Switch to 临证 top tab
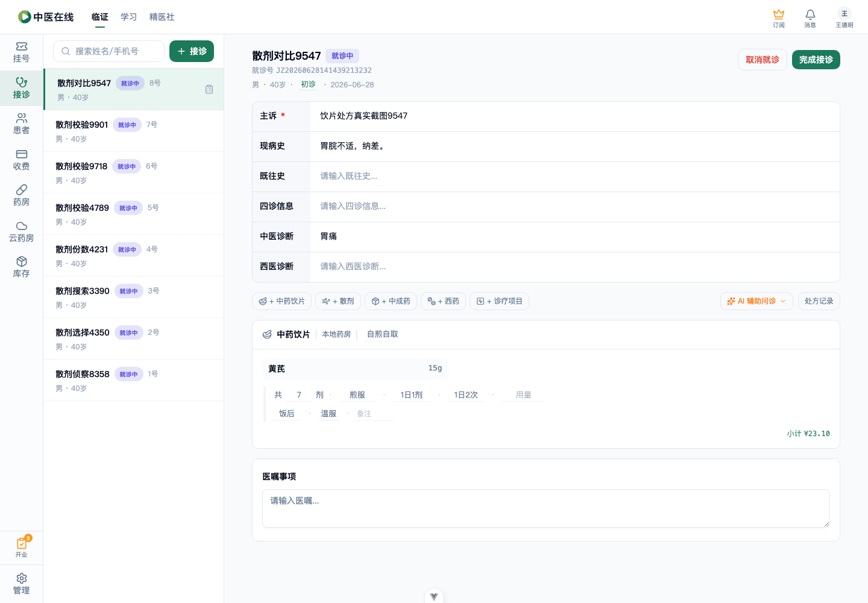This screenshot has width=868, height=603. 100,17
